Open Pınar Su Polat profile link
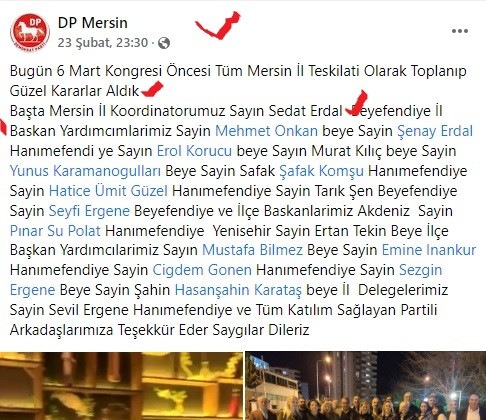Image resolution: width=486 pixels, height=420 pixels. click(55, 231)
